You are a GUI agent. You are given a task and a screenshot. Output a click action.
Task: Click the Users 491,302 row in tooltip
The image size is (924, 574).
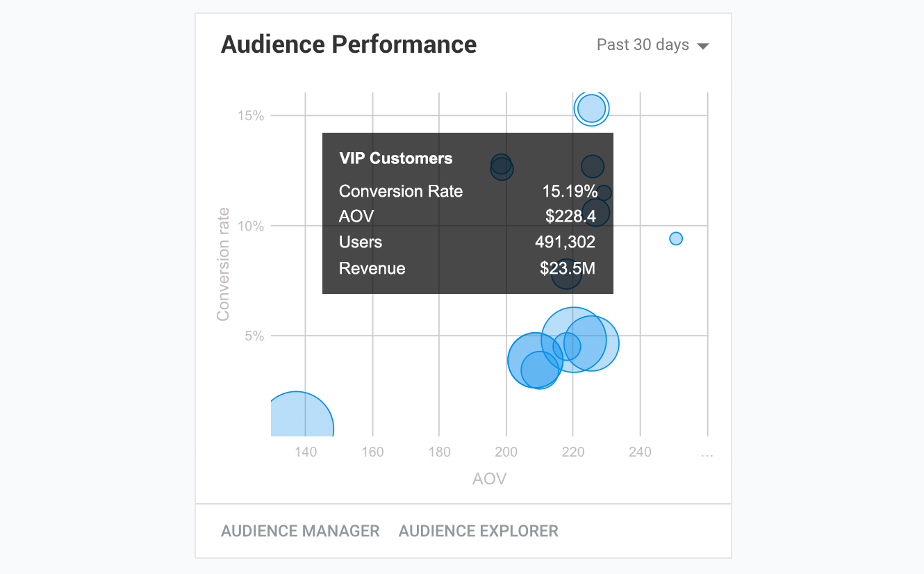467,243
